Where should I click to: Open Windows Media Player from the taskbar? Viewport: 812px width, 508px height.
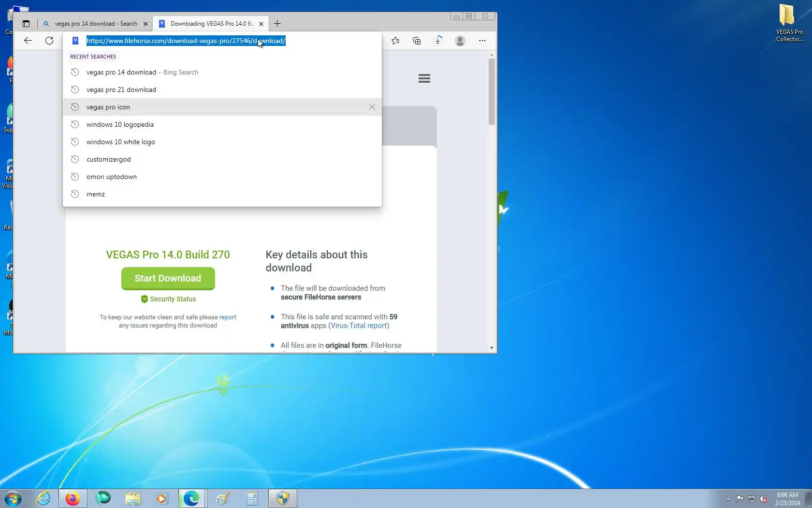(162, 498)
